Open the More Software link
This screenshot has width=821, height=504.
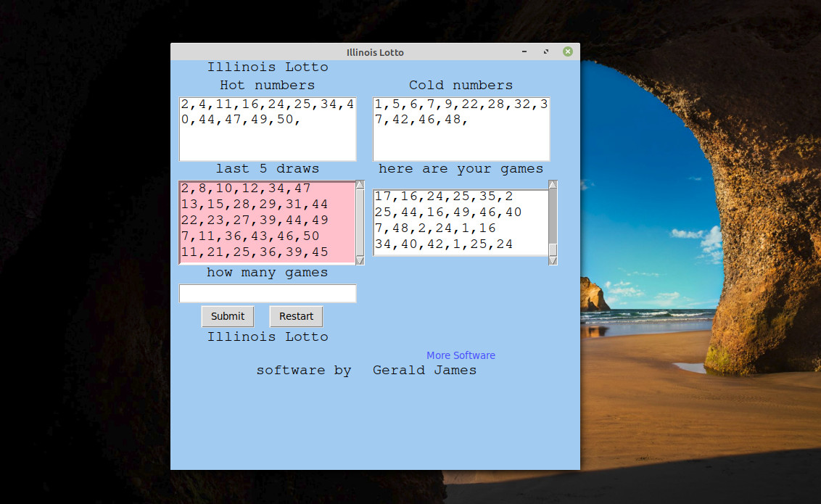[x=461, y=355]
